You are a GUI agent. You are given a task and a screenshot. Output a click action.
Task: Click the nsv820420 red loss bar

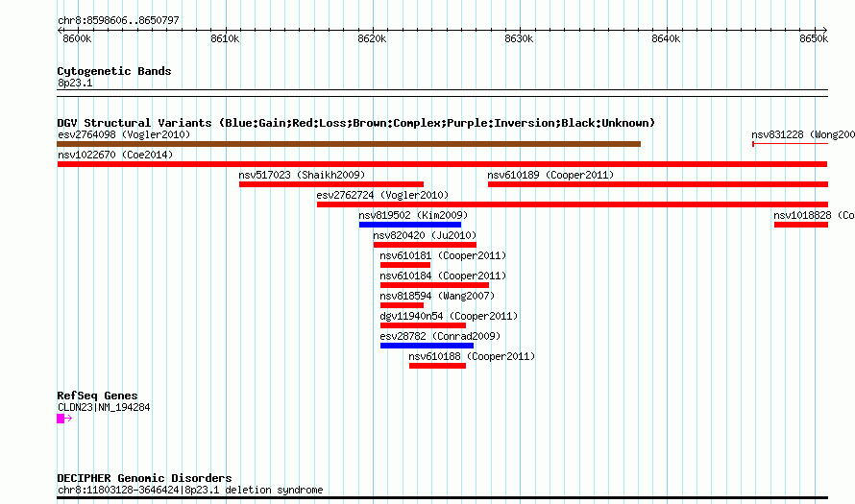click(425, 245)
